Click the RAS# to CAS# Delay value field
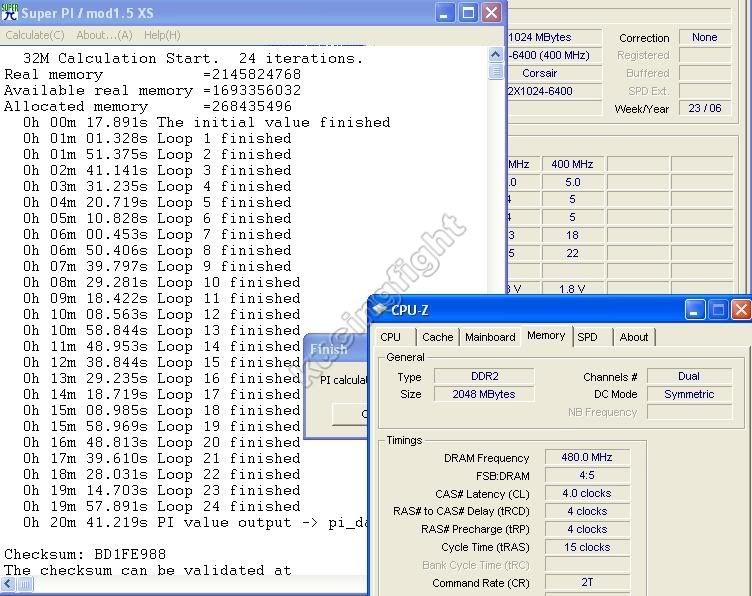 [x=587, y=512]
